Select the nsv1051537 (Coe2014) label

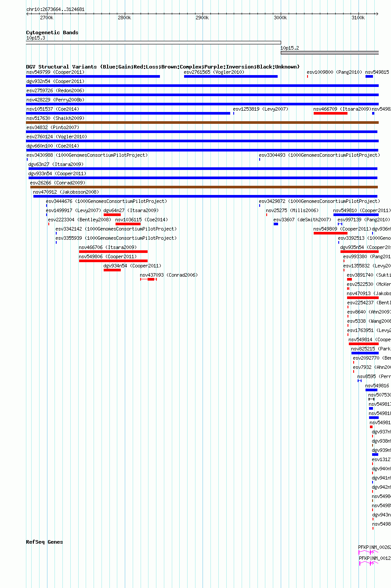(53, 109)
